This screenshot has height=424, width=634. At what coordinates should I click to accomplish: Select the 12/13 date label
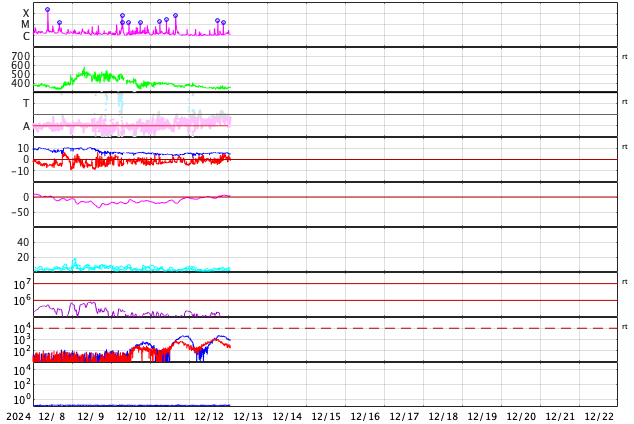coord(248,416)
